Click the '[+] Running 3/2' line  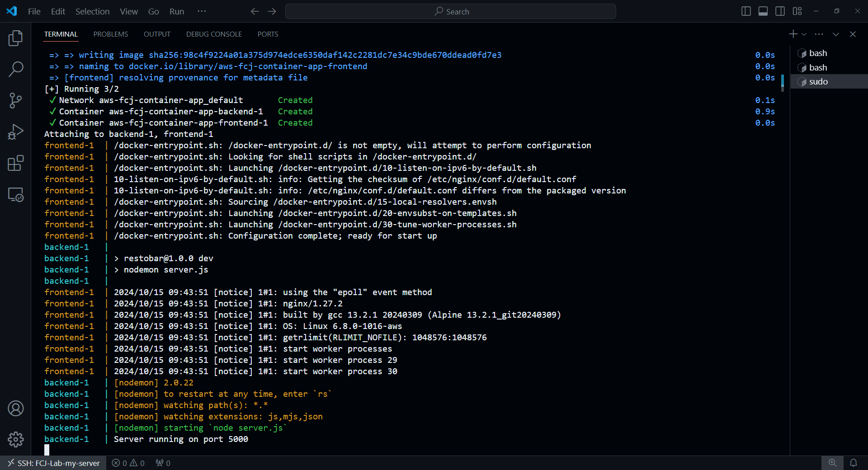pyautogui.click(x=81, y=89)
